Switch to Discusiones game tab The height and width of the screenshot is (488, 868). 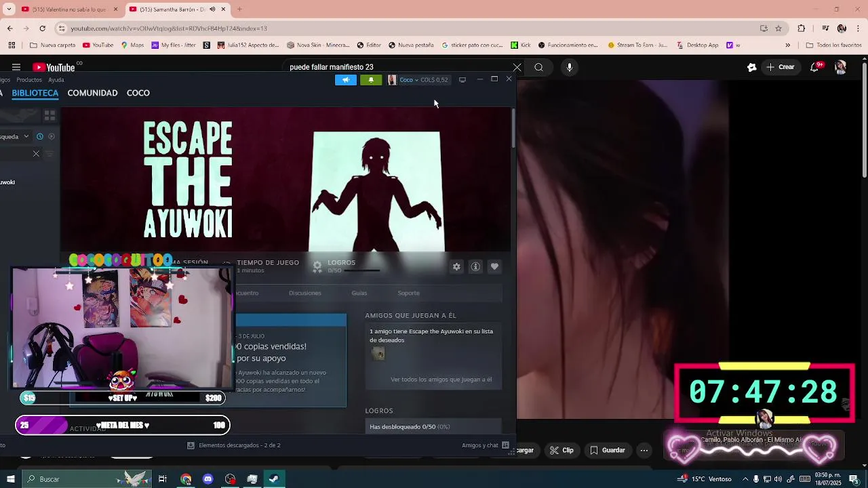coord(304,293)
